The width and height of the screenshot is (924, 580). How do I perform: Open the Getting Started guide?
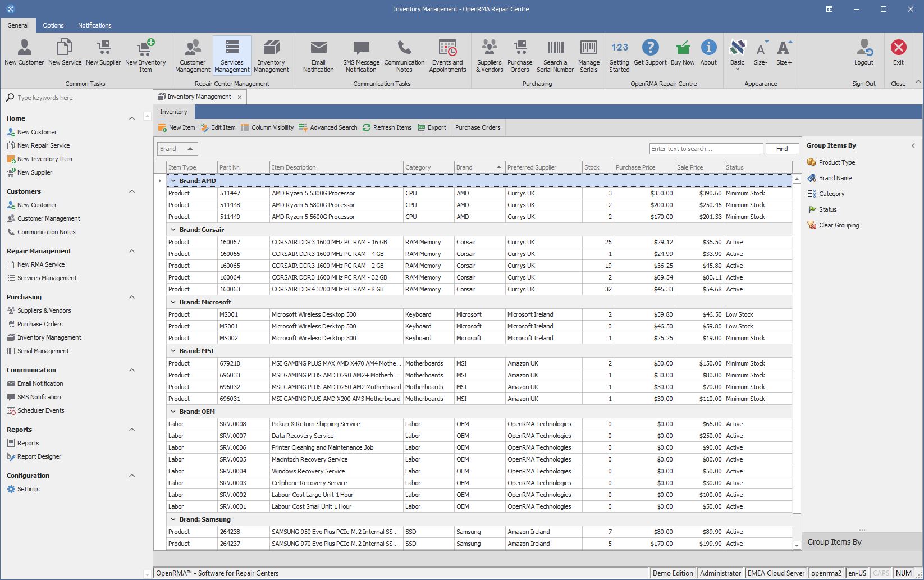click(x=619, y=56)
